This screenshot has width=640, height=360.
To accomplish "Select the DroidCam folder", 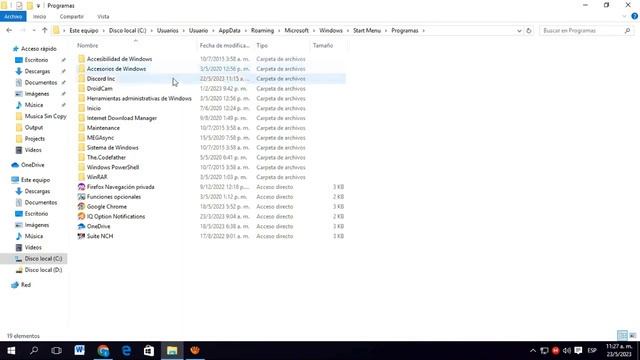I will [x=100, y=89].
